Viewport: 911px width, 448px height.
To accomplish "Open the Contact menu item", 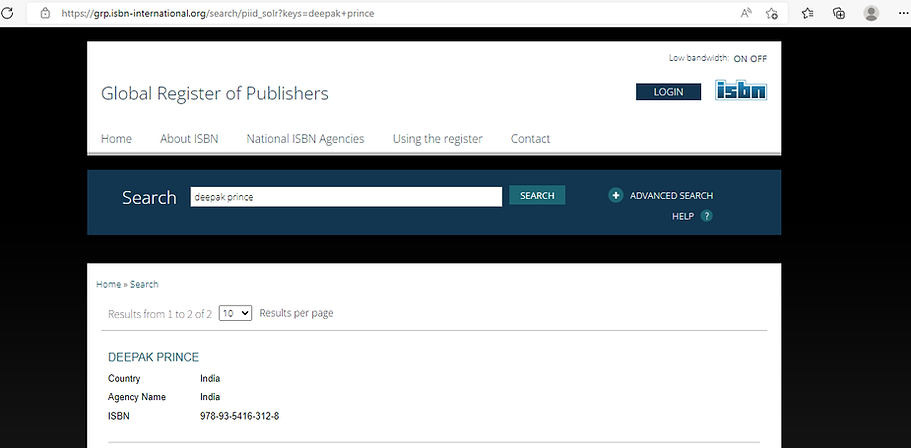I will (530, 139).
